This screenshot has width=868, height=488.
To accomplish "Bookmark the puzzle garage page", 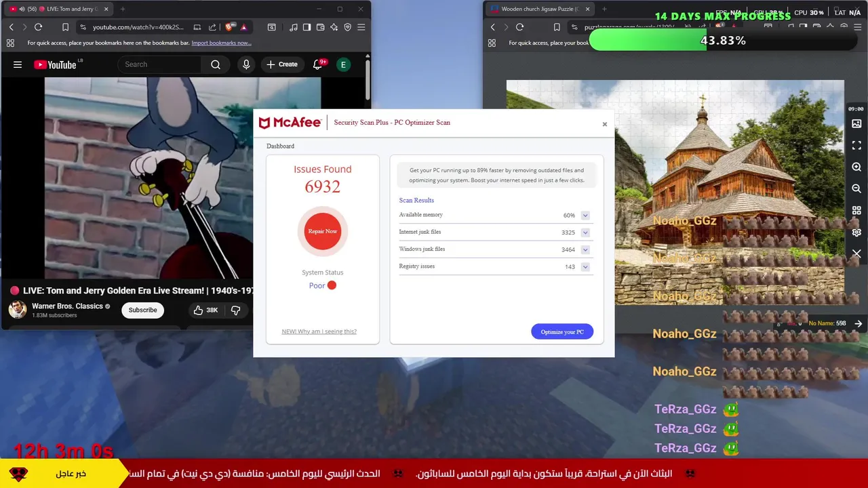I will tap(557, 27).
